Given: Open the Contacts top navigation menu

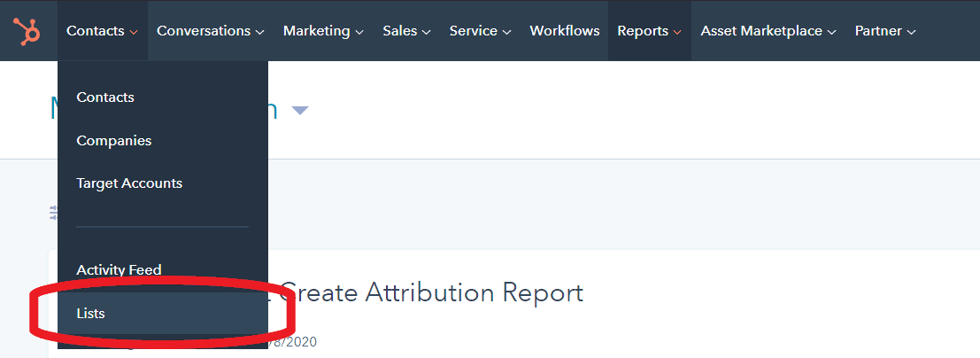Looking at the screenshot, I should (103, 31).
